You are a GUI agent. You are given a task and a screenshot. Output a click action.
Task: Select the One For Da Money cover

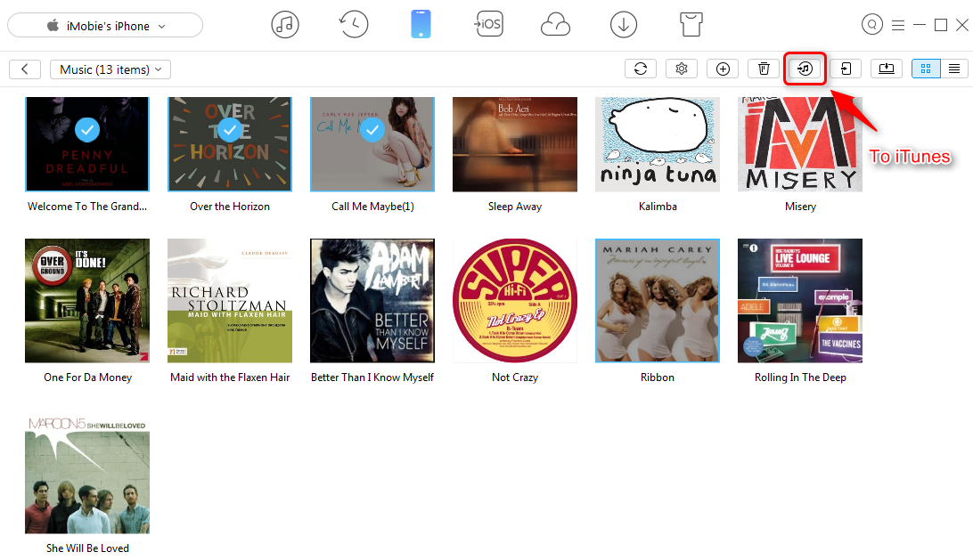click(87, 301)
